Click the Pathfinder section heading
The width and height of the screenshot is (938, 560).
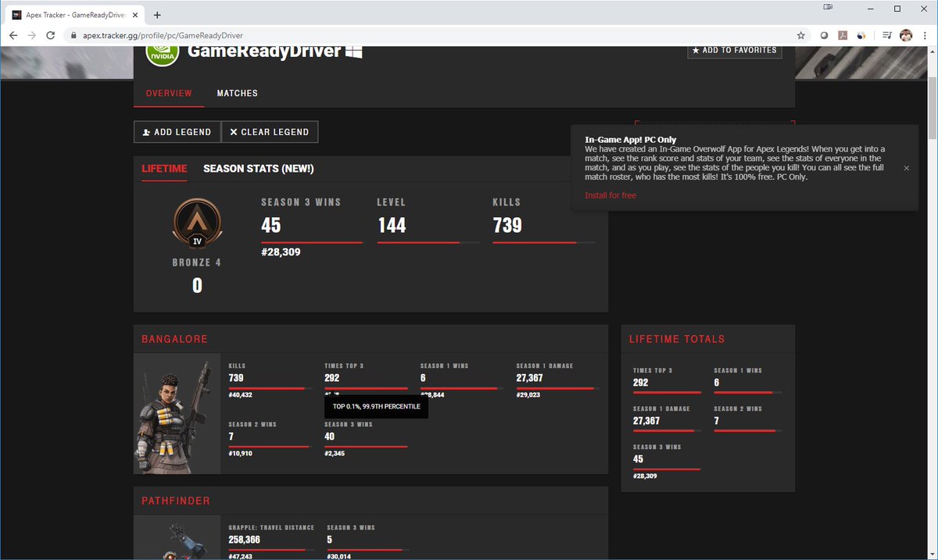pos(176,501)
